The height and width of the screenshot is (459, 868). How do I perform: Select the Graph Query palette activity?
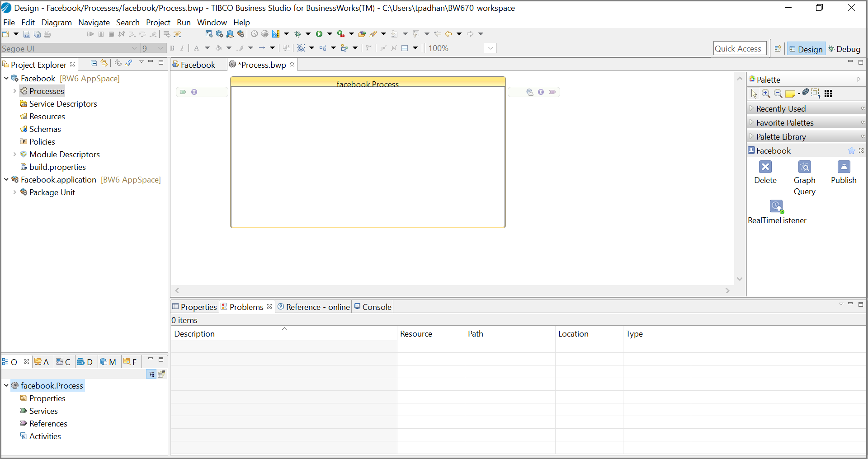[x=804, y=168]
